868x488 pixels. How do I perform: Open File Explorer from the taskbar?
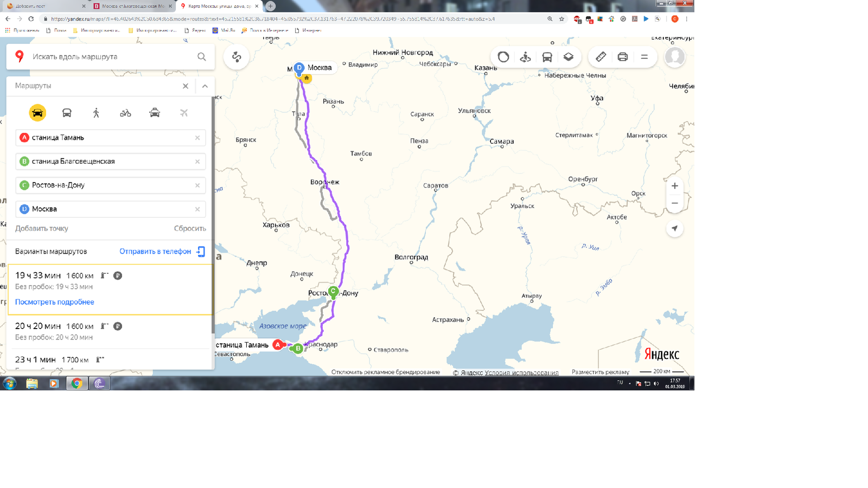pos(32,383)
